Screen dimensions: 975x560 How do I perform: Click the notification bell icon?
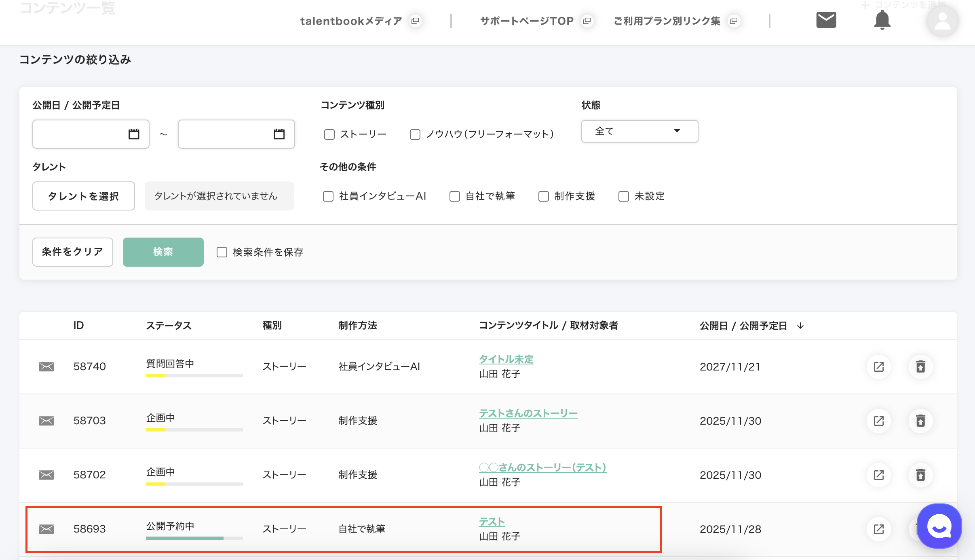pos(882,20)
